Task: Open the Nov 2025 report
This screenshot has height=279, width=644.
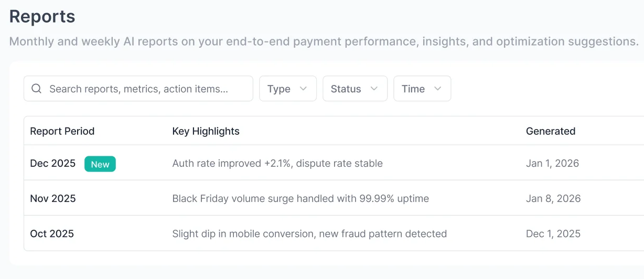Action: click(x=53, y=198)
